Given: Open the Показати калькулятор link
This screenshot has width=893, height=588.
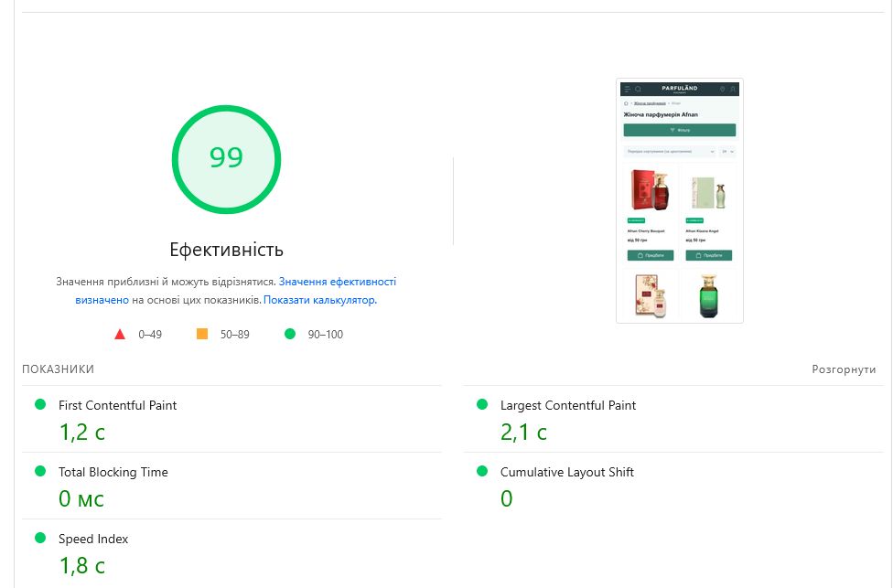Looking at the screenshot, I should [x=320, y=299].
